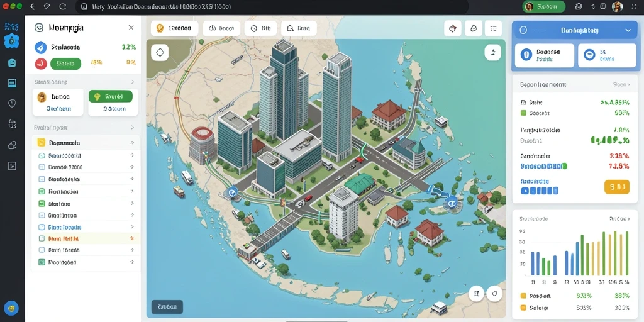Click the orange star on the highlighted row
The width and height of the screenshot is (644, 322).
pos(132,238)
